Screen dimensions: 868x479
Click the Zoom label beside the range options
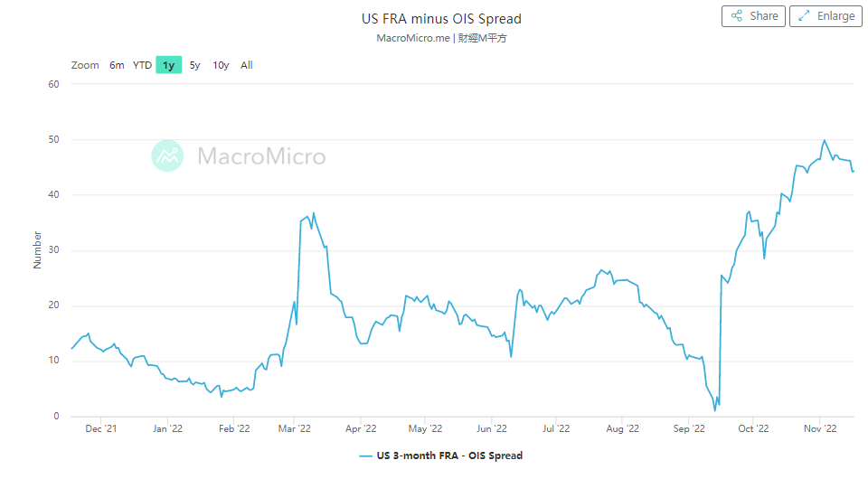85,65
